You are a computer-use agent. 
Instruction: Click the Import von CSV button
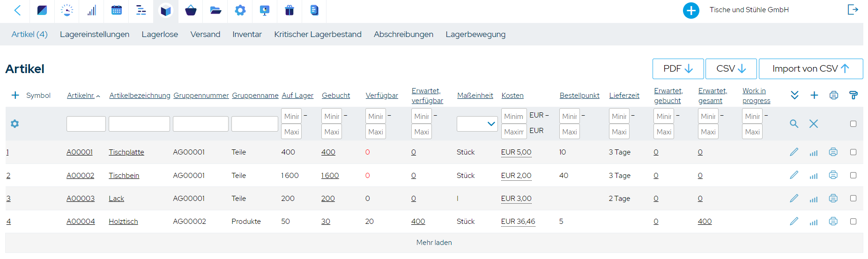[811, 69]
